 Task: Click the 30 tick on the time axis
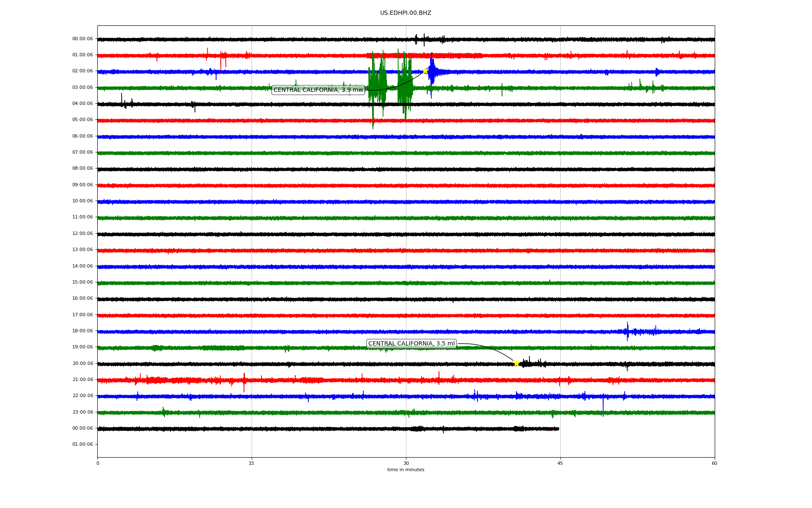406,463
